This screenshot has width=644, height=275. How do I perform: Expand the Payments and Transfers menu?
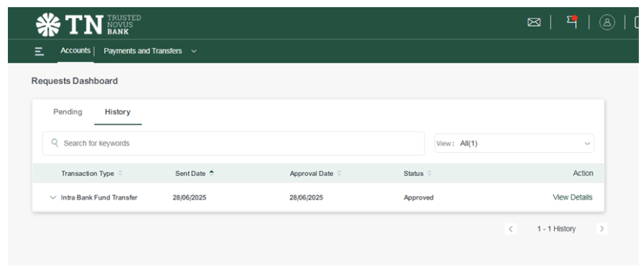tap(150, 51)
